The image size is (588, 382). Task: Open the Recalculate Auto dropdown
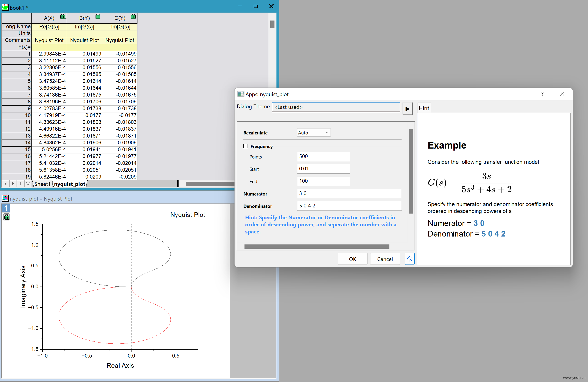tap(314, 133)
